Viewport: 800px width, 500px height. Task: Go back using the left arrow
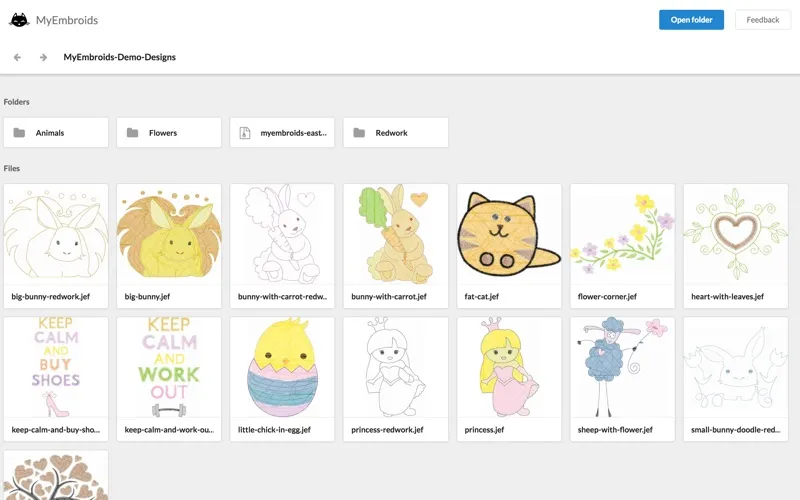[17, 57]
